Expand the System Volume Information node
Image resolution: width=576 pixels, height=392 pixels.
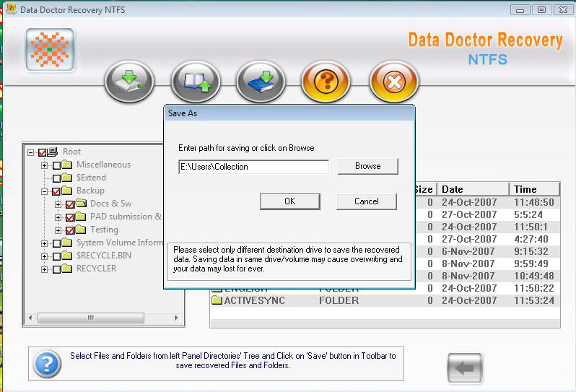pyautogui.click(x=44, y=243)
